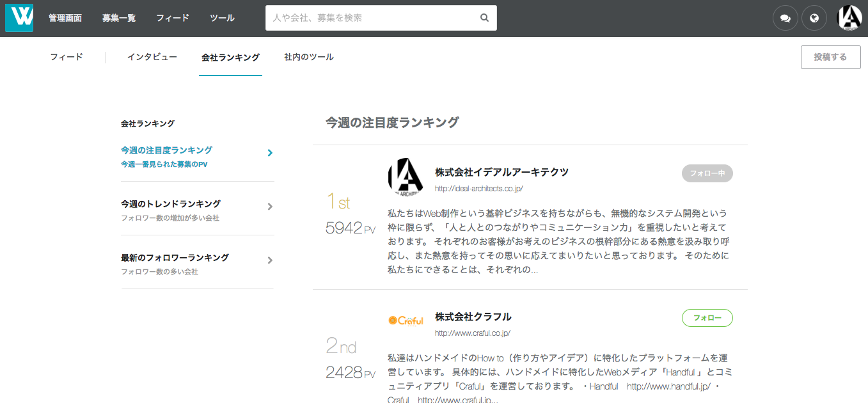Image resolution: width=868 pixels, height=403 pixels.
Task: Open 株式会社イデアルアーキテクツ company name
Action: coord(501,172)
